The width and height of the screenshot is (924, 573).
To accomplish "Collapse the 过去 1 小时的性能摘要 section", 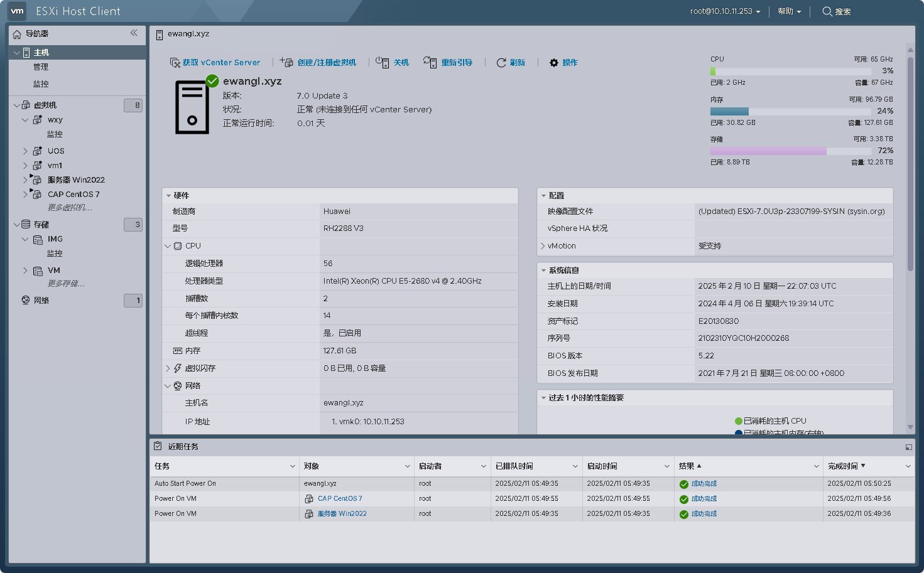I will pyautogui.click(x=543, y=398).
